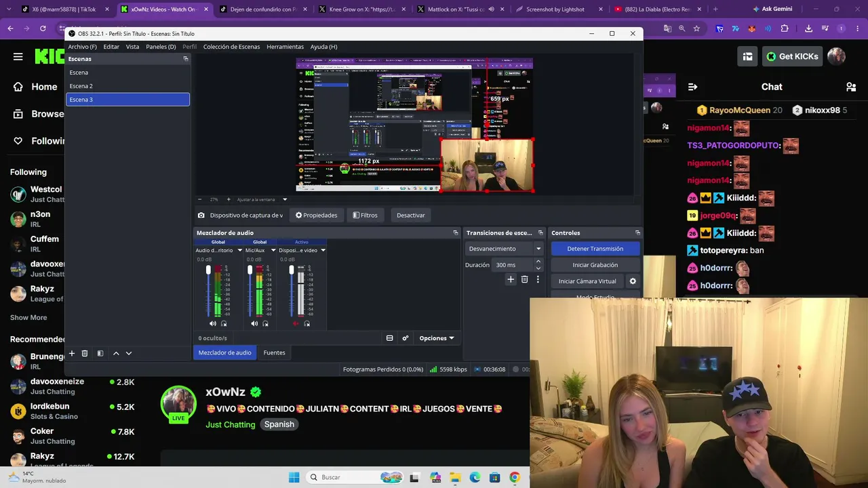
Task: Unmute the video capture device audio
Action: [296, 324]
